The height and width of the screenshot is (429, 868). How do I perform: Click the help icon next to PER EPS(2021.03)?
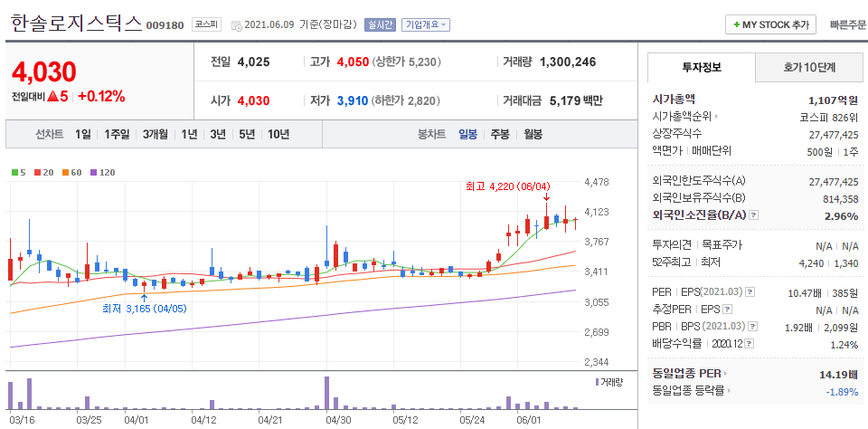pos(750,292)
